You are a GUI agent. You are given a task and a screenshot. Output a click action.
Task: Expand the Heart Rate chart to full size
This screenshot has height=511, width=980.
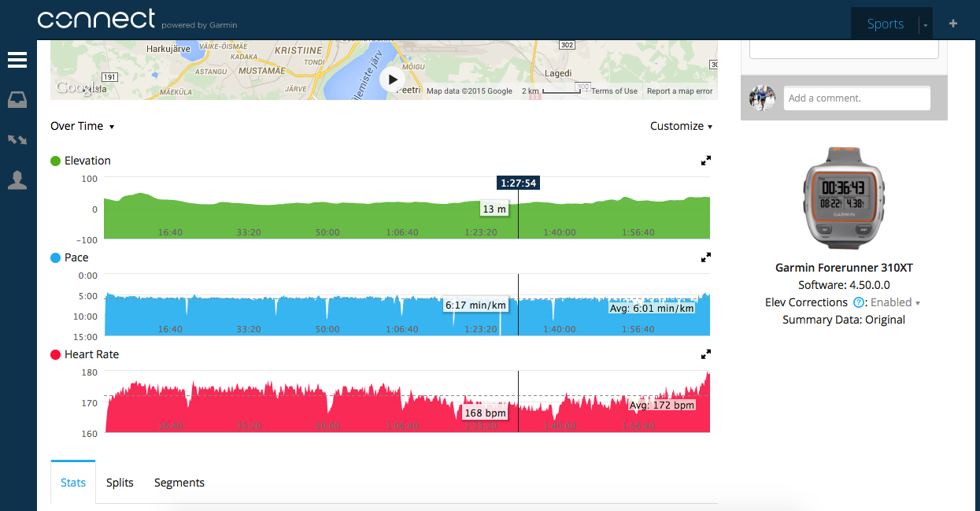(x=706, y=354)
